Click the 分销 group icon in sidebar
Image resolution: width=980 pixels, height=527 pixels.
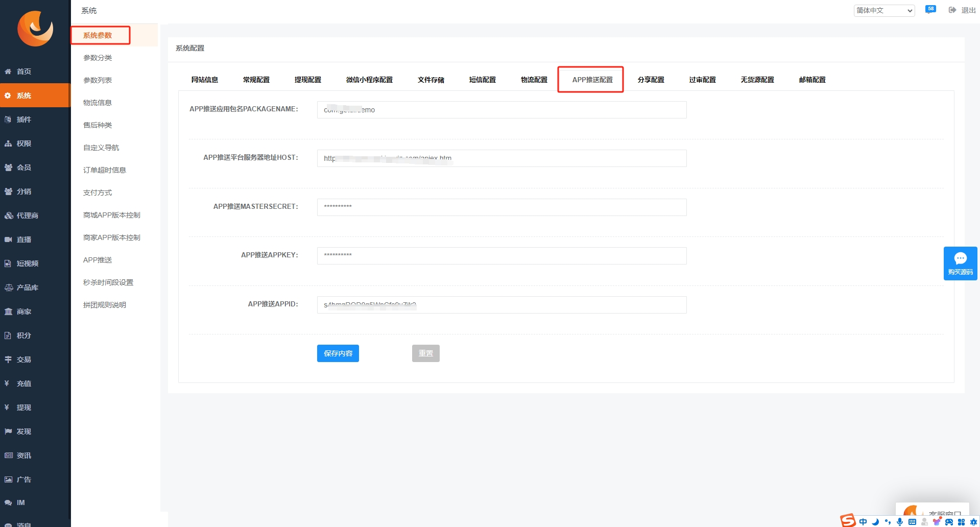pyautogui.click(x=8, y=191)
